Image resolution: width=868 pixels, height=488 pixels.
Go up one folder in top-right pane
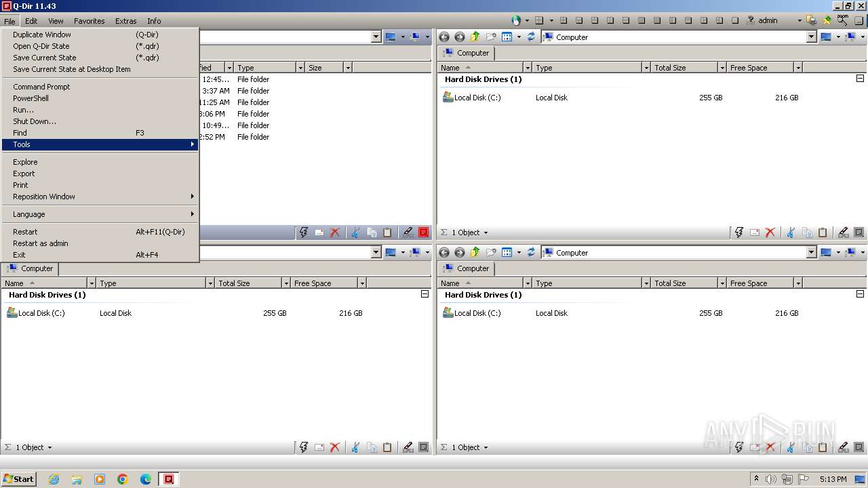click(x=475, y=37)
